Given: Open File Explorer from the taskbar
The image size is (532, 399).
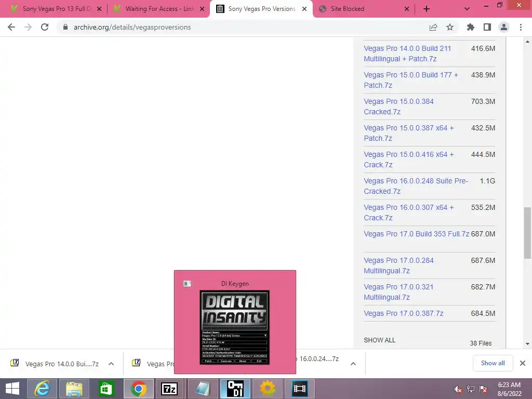Looking at the screenshot, I should click(74, 389).
